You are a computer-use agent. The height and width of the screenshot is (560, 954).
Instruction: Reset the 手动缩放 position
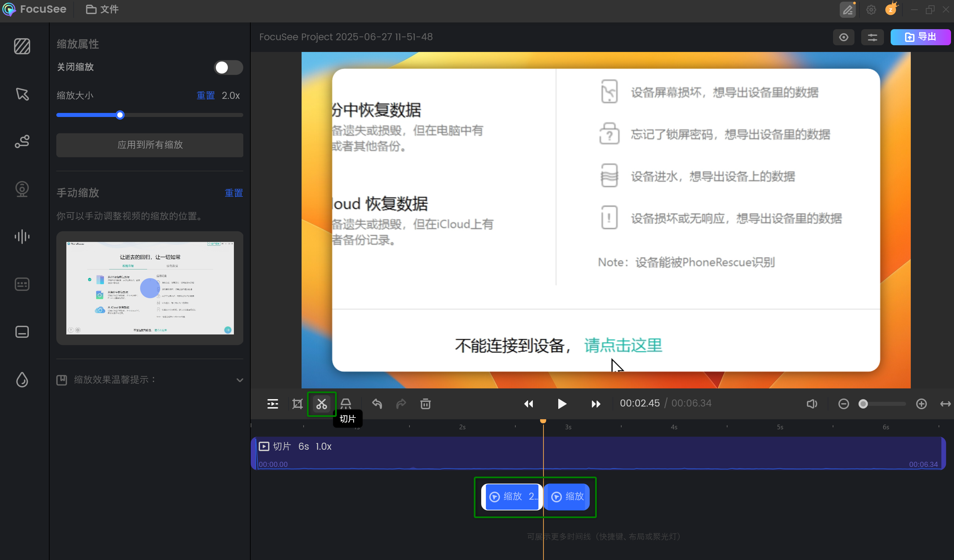(x=234, y=193)
